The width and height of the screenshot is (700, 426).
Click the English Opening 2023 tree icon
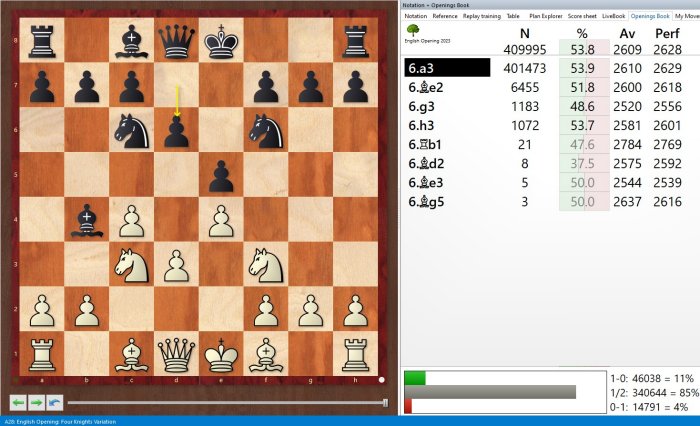413,31
